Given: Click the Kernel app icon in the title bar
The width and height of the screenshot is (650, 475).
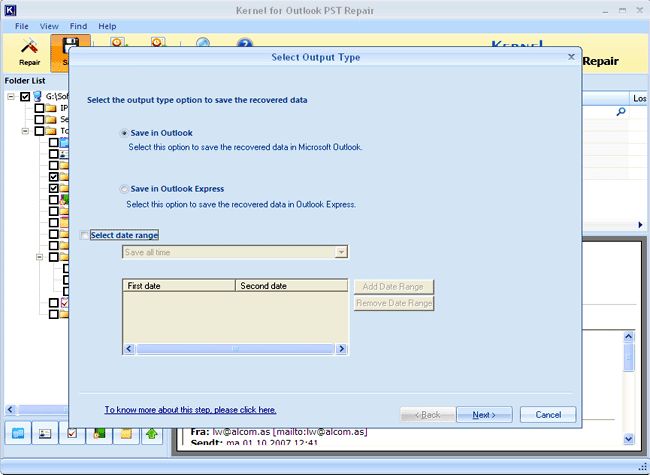Looking at the screenshot, I should tap(10, 10).
